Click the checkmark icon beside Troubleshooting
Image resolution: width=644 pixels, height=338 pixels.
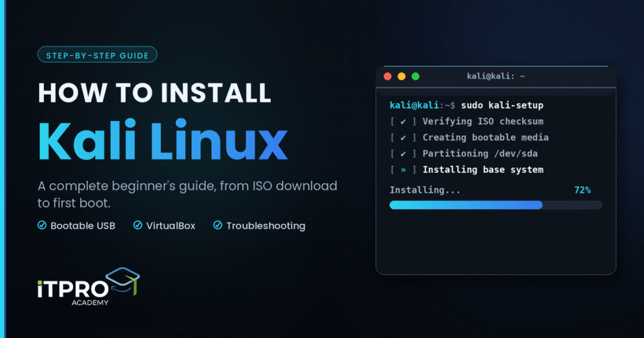click(x=218, y=225)
